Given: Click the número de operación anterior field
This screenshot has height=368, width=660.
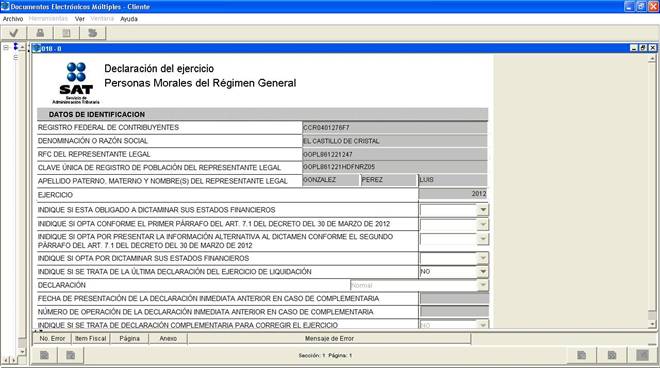Looking at the screenshot, I should tap(455, 312).
